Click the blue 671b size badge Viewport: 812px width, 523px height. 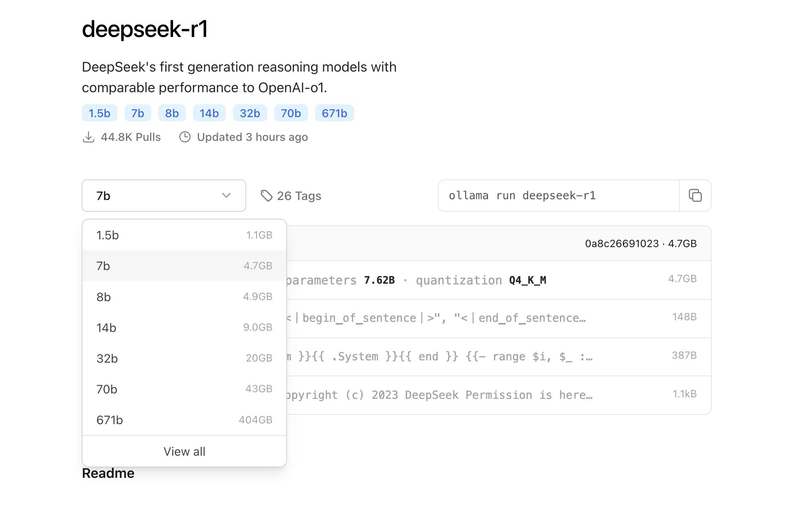point(334,113)
